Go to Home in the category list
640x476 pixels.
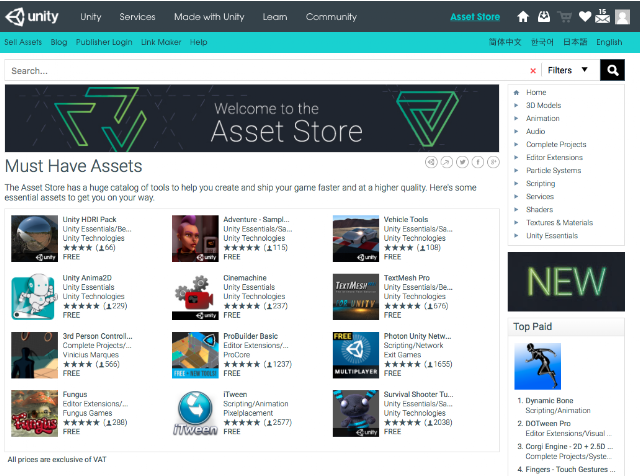click(536, 92)
